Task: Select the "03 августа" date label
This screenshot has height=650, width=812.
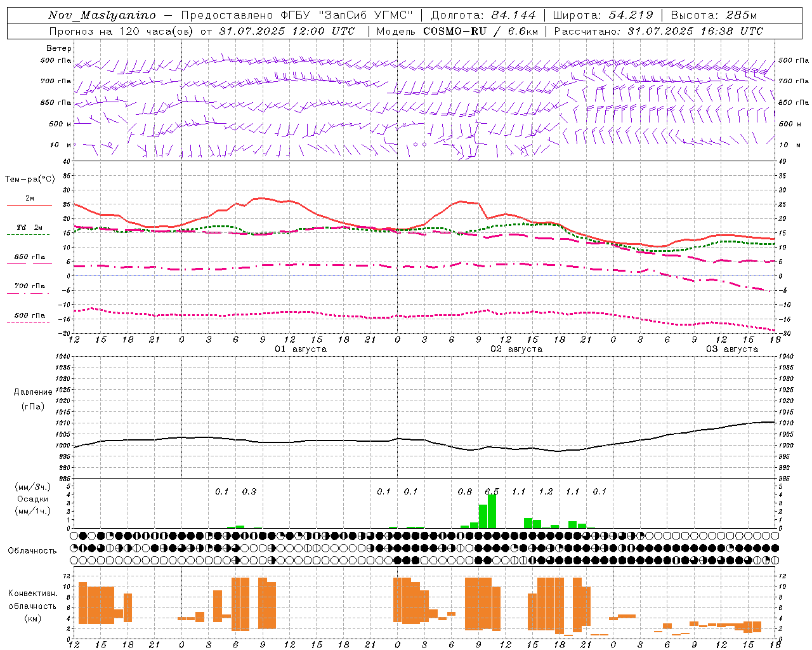Action: (732, 349)
